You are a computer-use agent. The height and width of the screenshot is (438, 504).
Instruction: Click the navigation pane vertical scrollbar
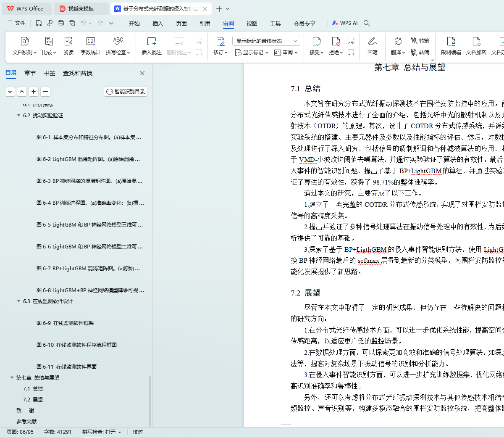tap(150, 401)
